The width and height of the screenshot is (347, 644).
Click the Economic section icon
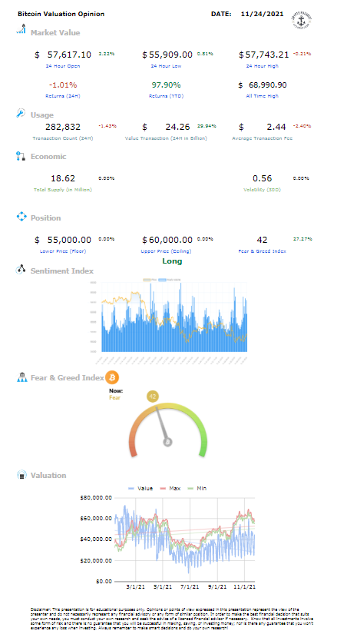21,156
